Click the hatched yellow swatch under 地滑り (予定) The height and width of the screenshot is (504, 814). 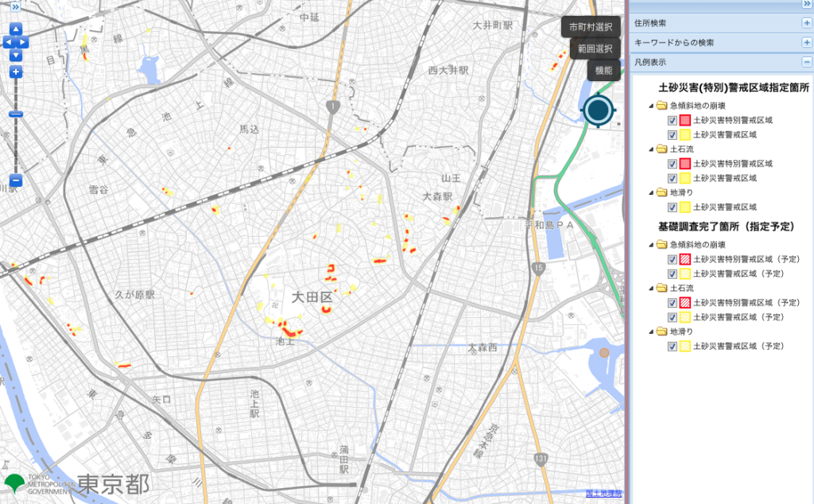(684, 347)
